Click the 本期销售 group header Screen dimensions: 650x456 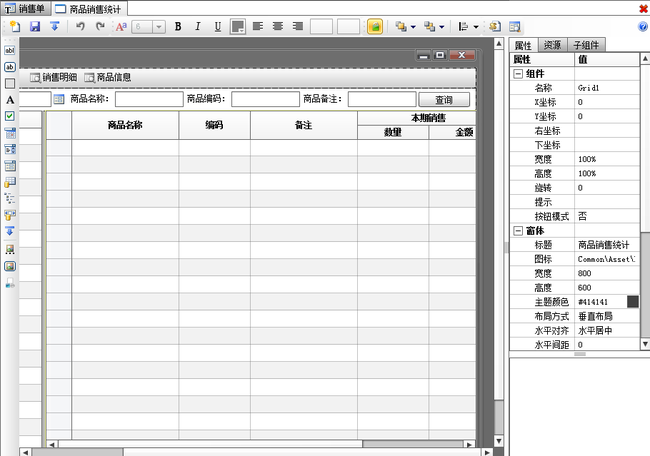pos(417,118)
